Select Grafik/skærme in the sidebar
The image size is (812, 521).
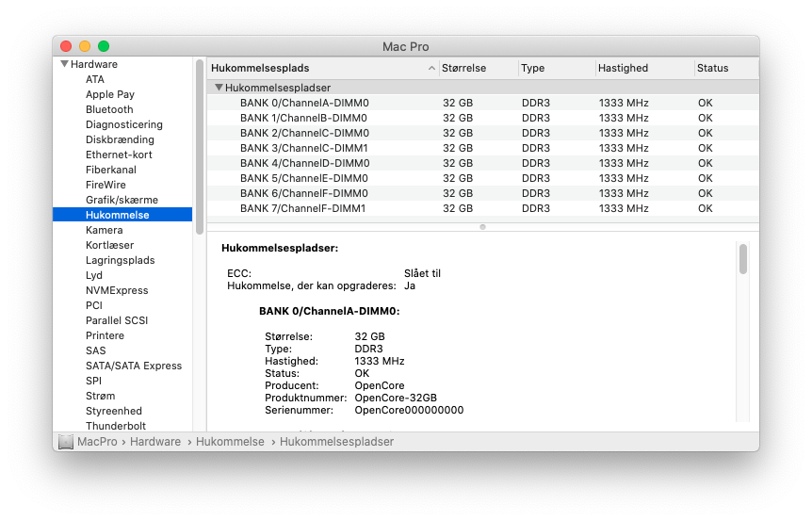click(122, 200)
